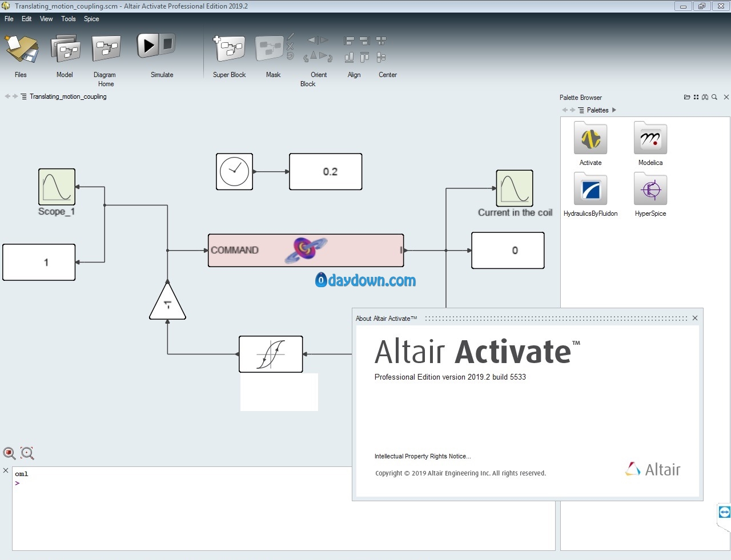Select the Scope_1 block
731x560 pixels.
(x=57, y=187)
